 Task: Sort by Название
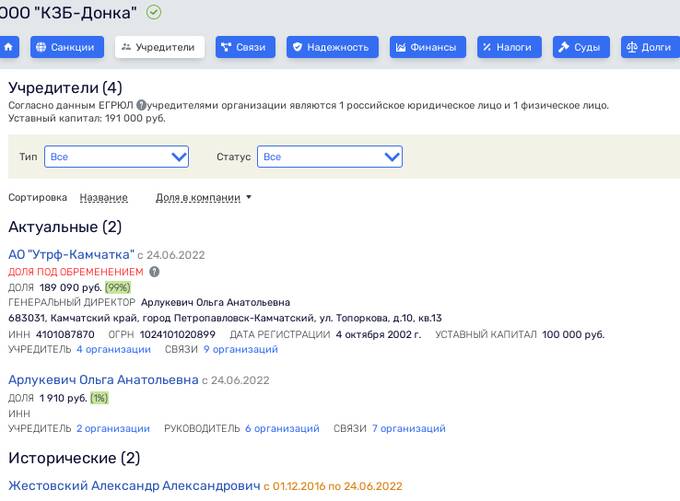click(x=104, y=197)
